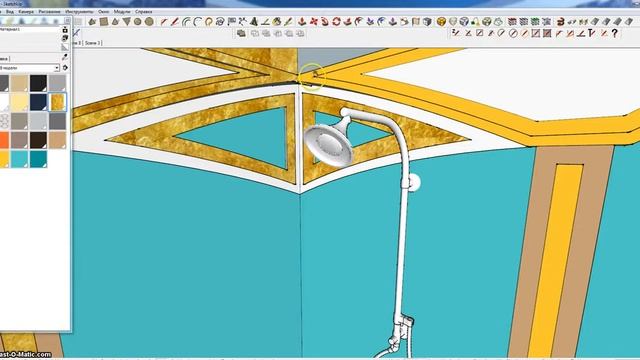The width and height of the screenshot is (640, 360).
Task: Click the green pyramid toolbar icon
Action: coord(254,22)
